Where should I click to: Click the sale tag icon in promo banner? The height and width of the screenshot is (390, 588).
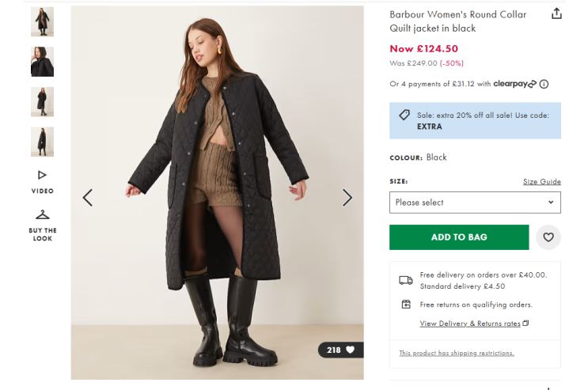[404, 115]
